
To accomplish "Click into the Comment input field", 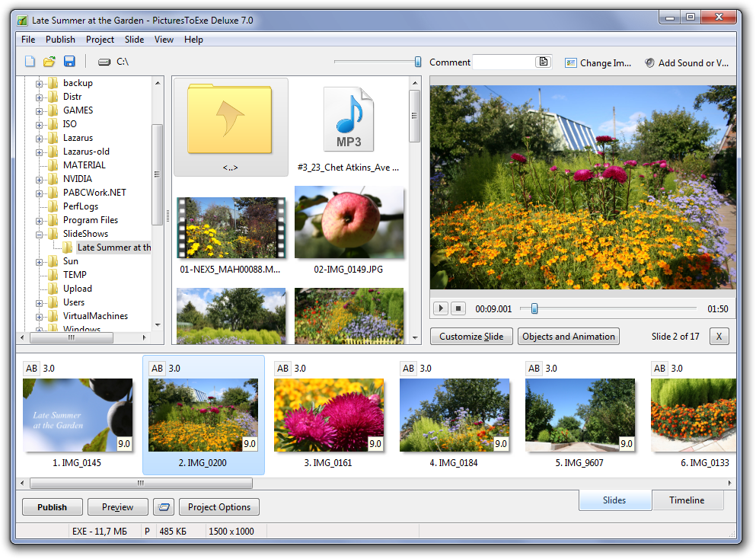I will [x=503, y=62].
